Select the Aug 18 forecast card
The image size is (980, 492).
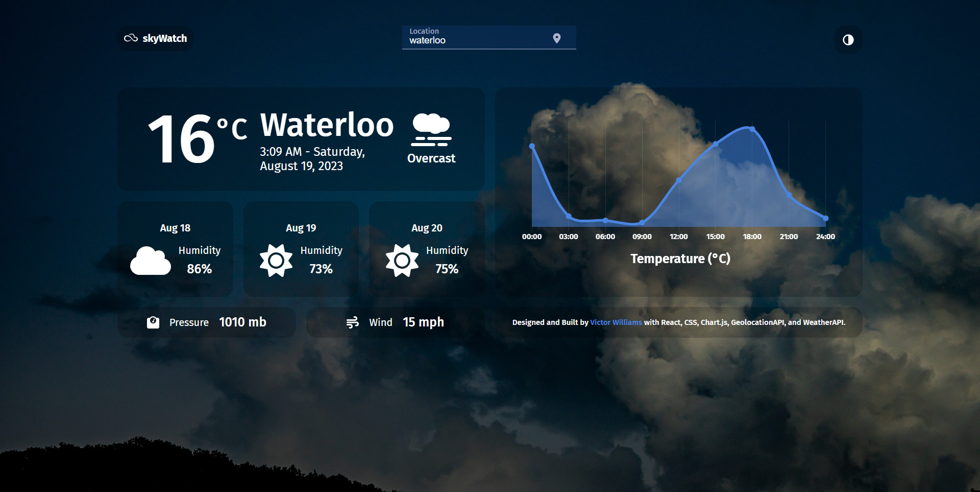(175, 249)
